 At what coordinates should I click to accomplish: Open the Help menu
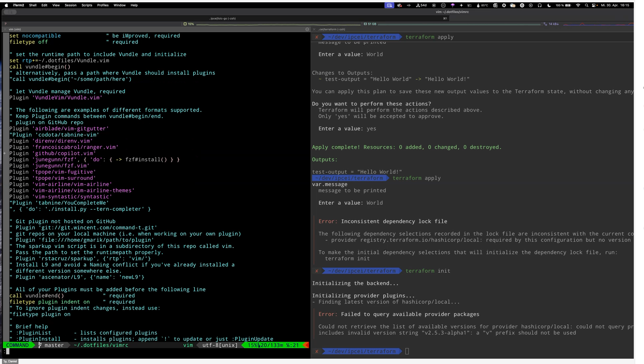pos(134,5)
